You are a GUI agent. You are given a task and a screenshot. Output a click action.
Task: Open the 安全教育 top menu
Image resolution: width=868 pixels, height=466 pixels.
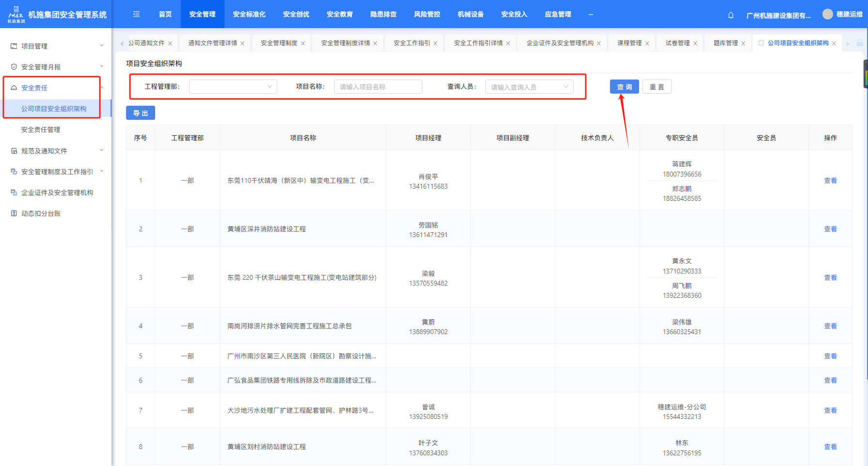pos(339,15)
